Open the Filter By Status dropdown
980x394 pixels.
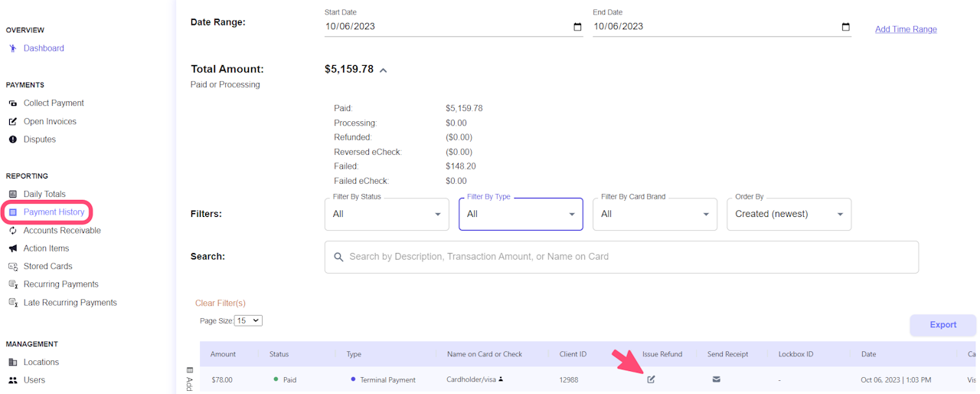[x=387, y=214]
